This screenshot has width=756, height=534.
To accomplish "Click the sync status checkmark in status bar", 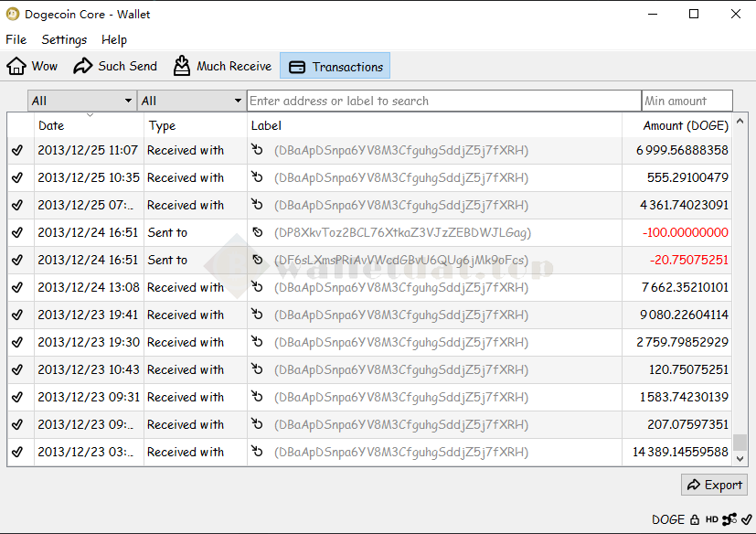I will pyautogui.click(x=746, y=519).
